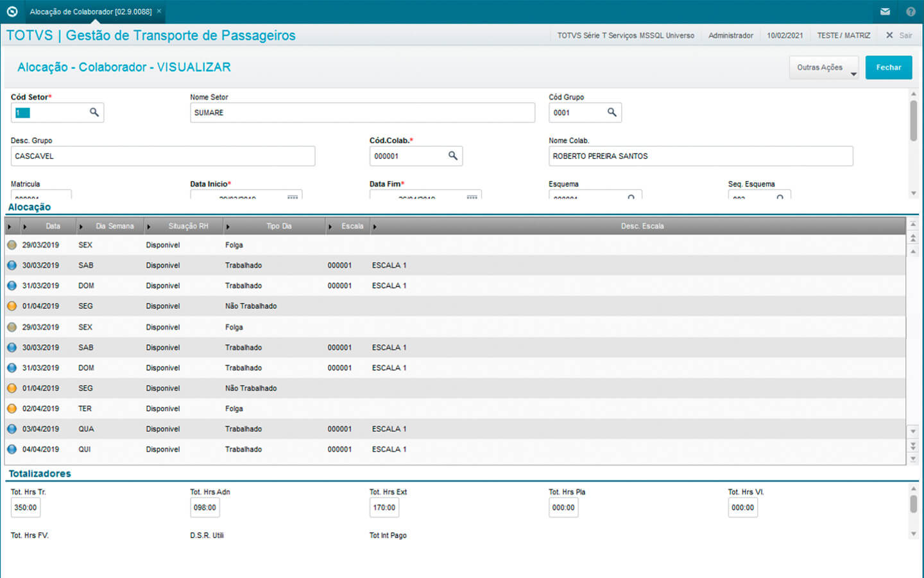
Task: Open the Cód Grupo lookup magnifier
Action: tap(612, 112)
